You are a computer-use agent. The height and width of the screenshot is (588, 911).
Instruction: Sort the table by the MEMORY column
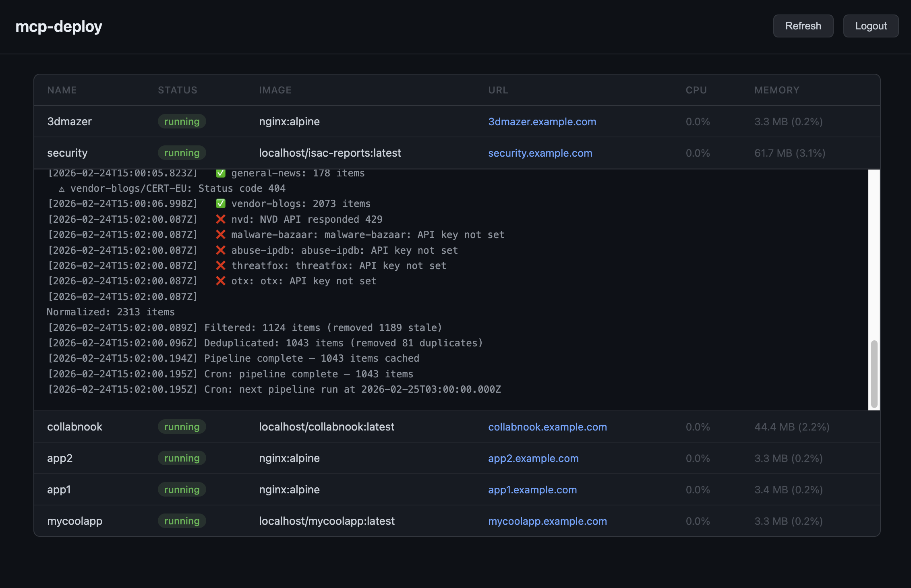[776, 90]
